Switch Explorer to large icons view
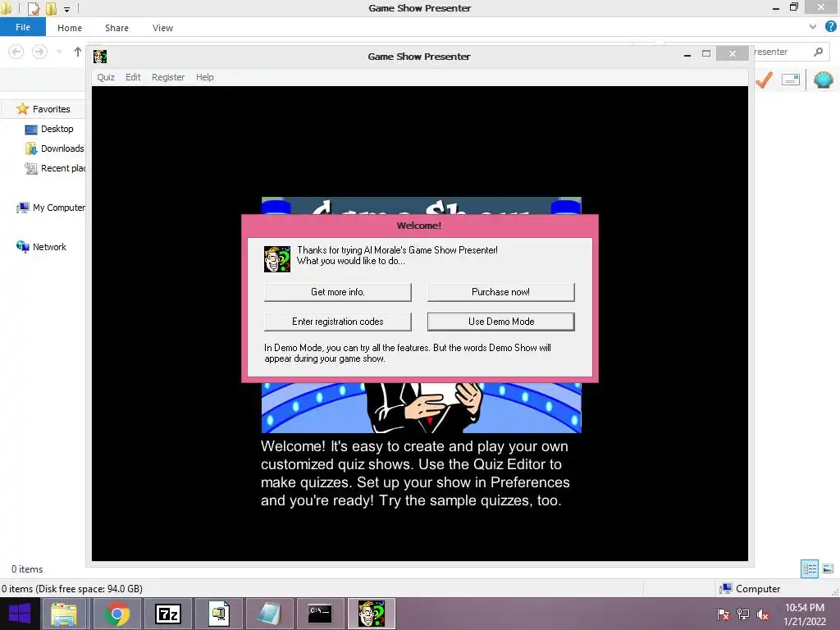The height and width of the screenshot is (630, 840). (828, 568)
